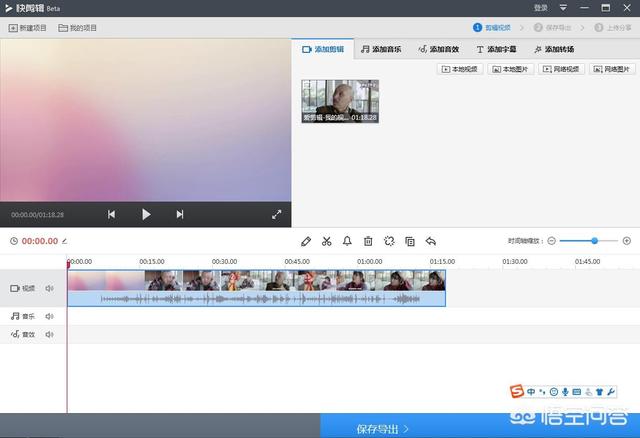Screen dimensions: 640x438
Task: Click the bell icon in timeline toolbar
Action: tap(347, 241)
